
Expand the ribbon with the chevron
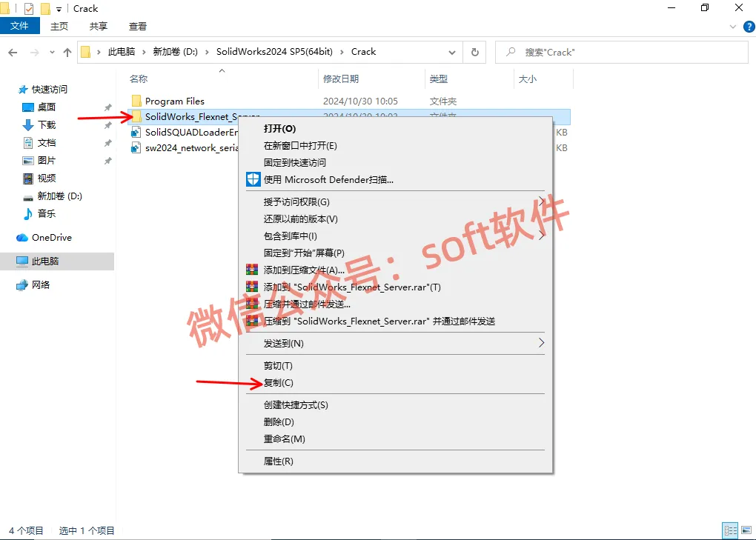tap(733, 27)
